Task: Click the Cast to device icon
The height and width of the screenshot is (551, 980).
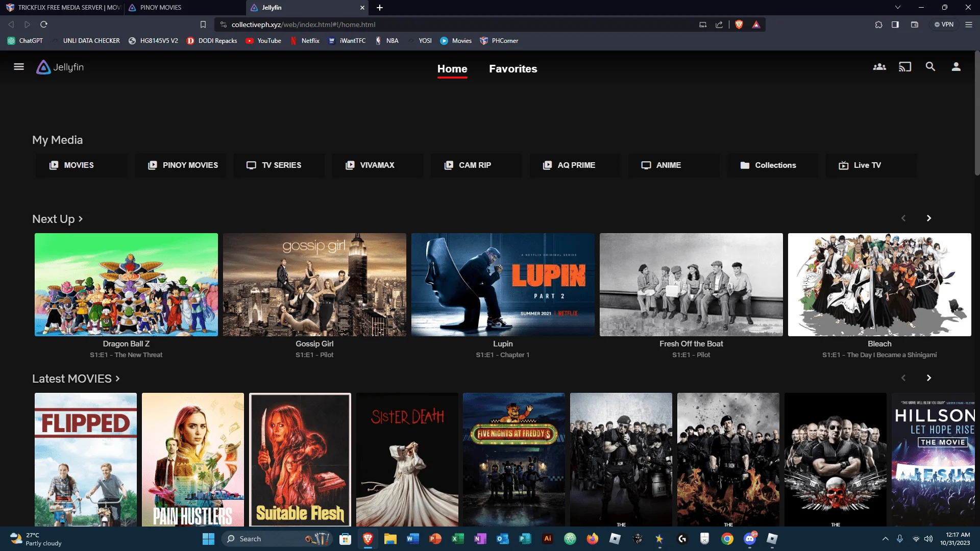Action: coord(905,67)
